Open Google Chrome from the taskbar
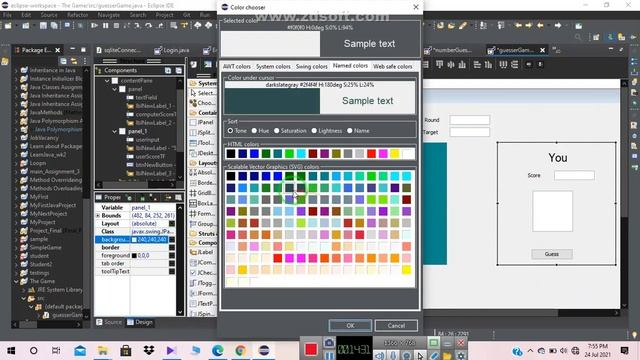The image size is (640, 360). click(240, 350)
